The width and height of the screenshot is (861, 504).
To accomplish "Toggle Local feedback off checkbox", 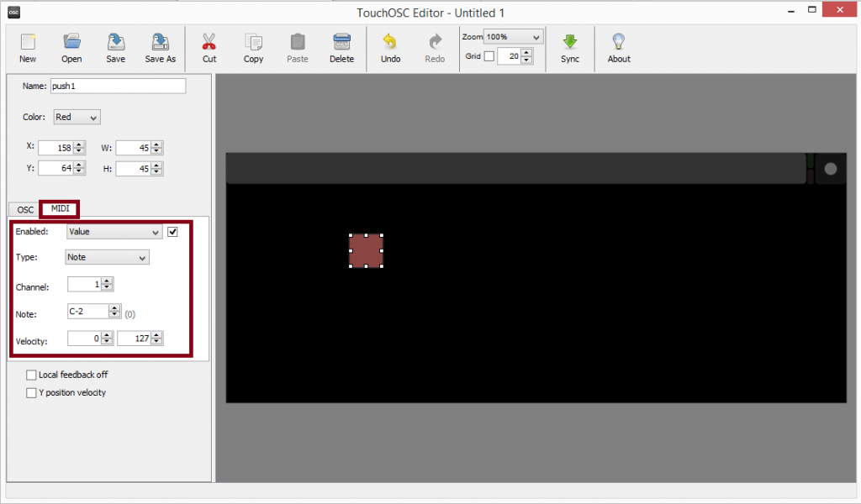I will (32, 375).
